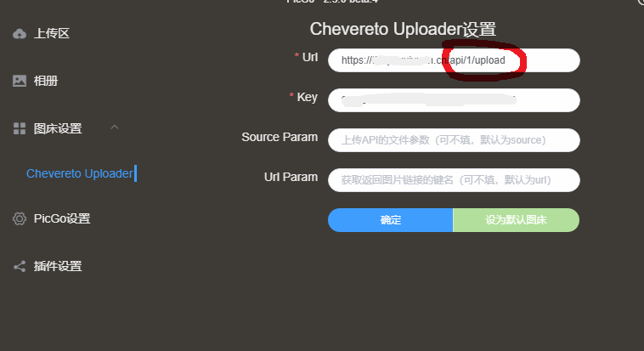
Task: Go to the 相册 menu item
Action: tap(46, 81)
